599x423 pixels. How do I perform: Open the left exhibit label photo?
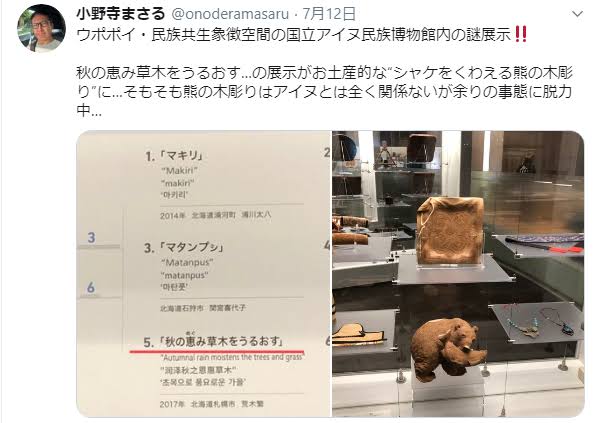click(x=204, y=274)
